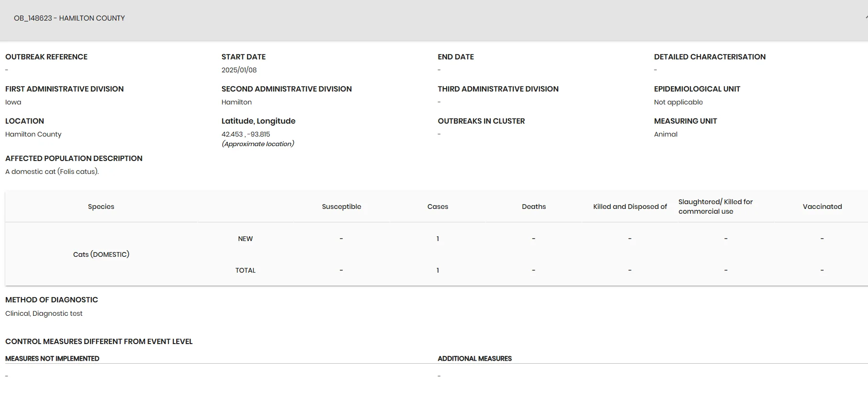Screen dimensions: 868x403
Task: Select the OUTBREAK REFERENCE label
Action: point(46,57)
